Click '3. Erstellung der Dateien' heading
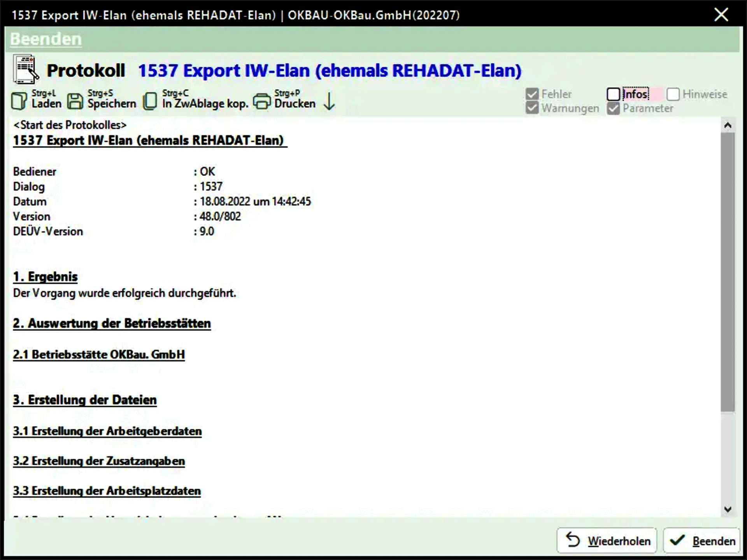Image resolution: width=747 pixels, height=560 pixels. tap(85, 400)
